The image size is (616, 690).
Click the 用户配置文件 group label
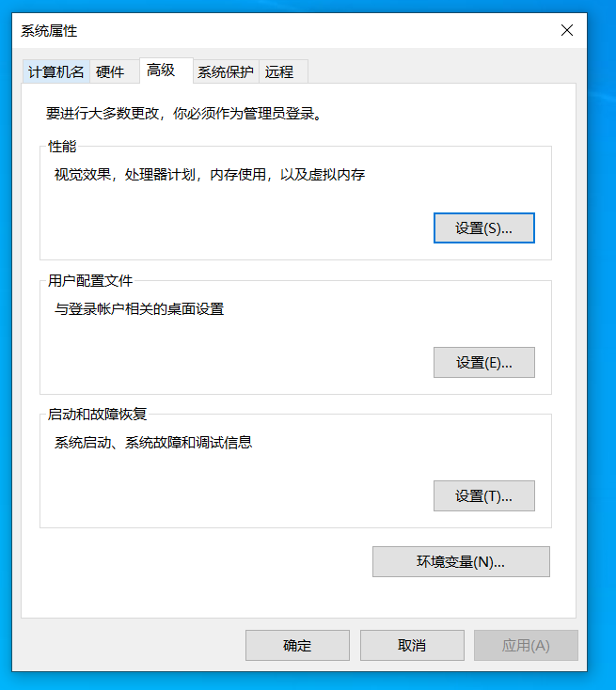pos(90,281)
